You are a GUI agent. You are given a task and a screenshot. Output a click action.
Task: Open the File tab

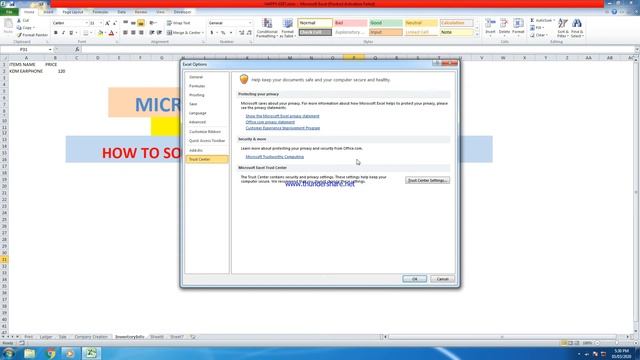click(x=9, y=12)
